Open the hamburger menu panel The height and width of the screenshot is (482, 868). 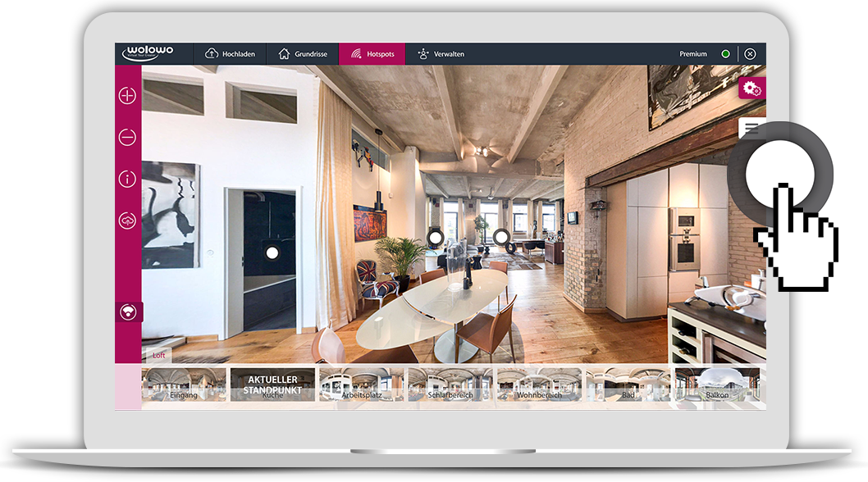pyautogui.click(x=752, y=128)
